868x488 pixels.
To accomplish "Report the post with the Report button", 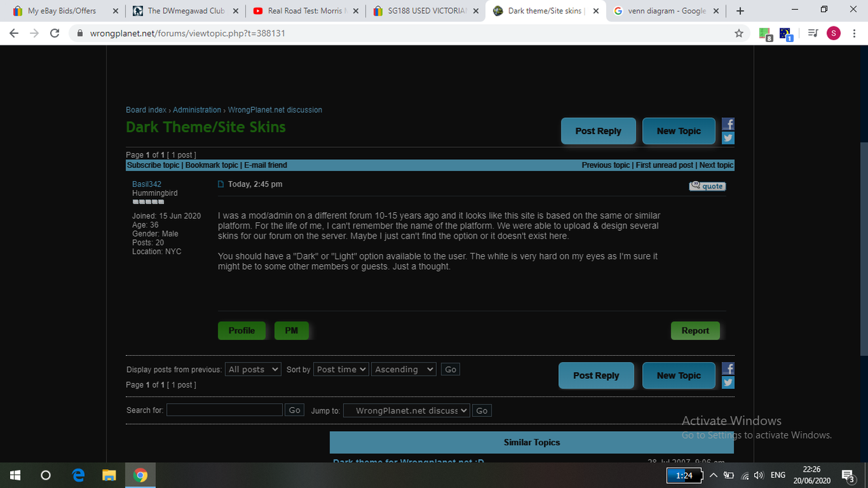I will [x=695, y=331].
